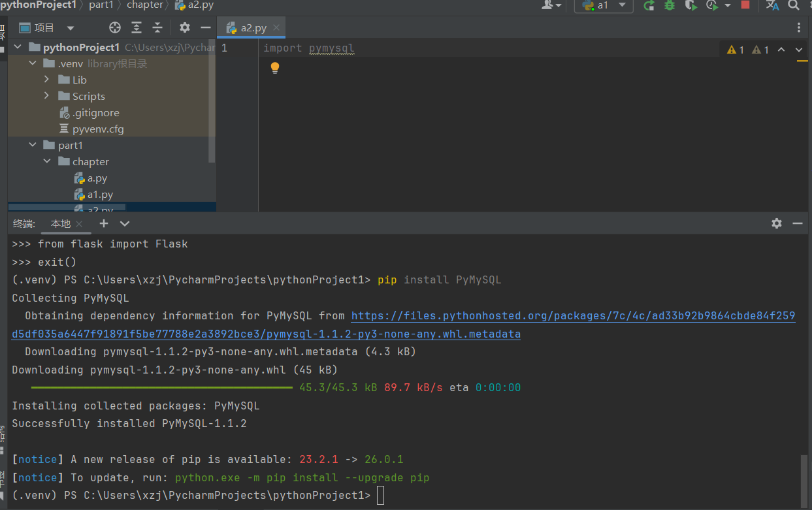Click 'python.exe -m pip install --upgrade pip' text
This screenshot has height=510, width=812.
click(x=302, y=477)
